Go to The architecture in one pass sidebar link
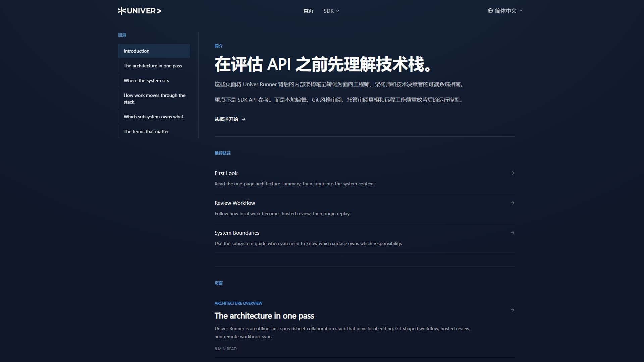 [x=154, y=66]
